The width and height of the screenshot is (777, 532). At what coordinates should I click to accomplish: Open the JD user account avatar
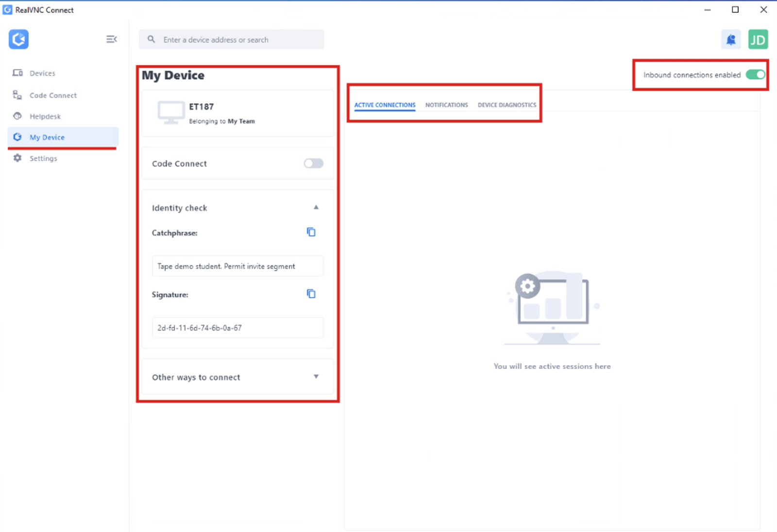click(758, 40)
